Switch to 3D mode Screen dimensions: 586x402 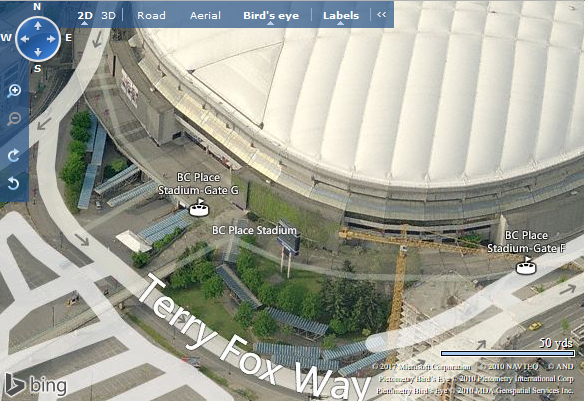pyautogui.click(x=108, y=16)
